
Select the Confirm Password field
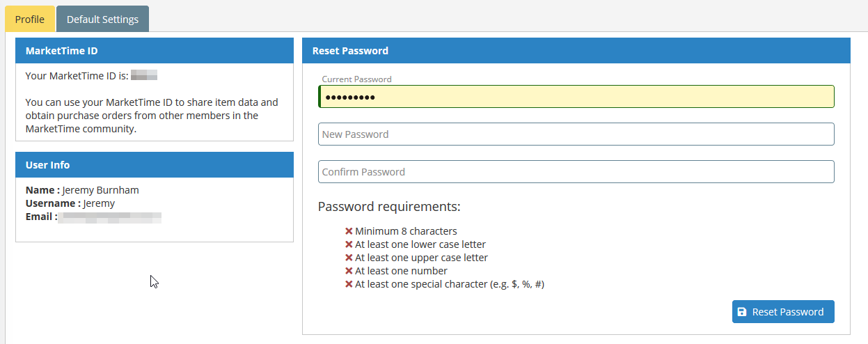point(576,172)
